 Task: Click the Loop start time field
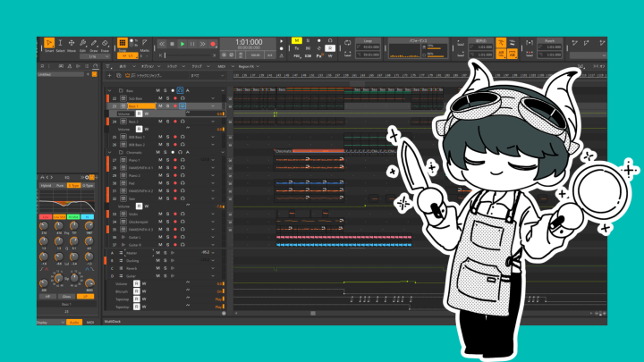click(x=368, y=46)
